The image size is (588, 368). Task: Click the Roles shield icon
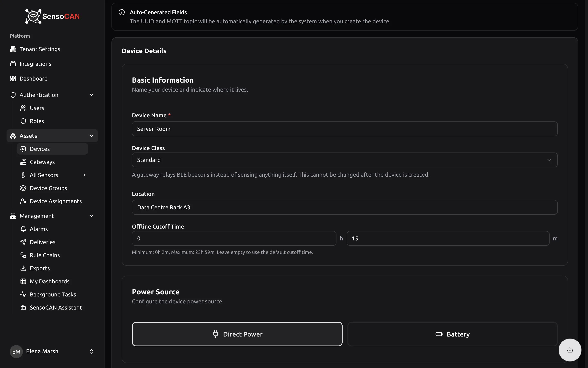pyautogui.click(x=23, y=121)
